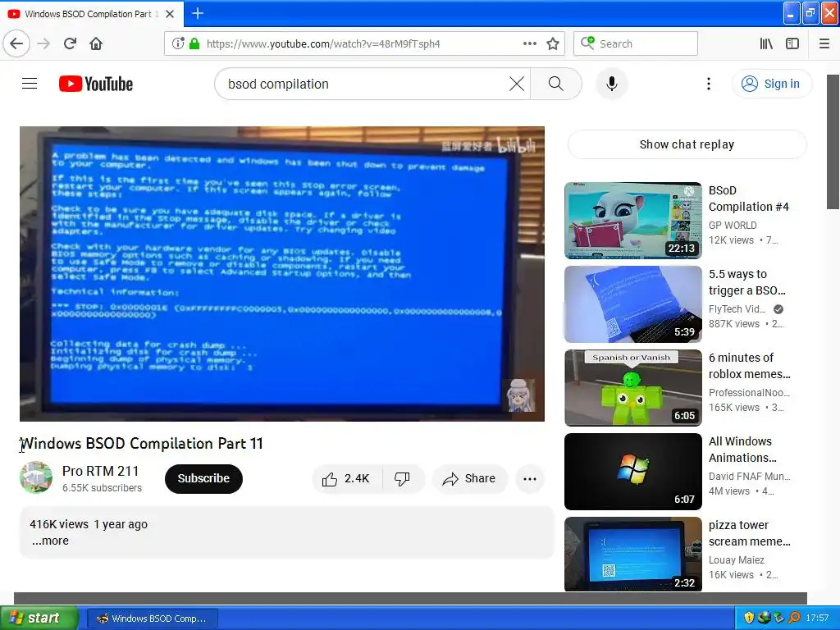Subscribe to Pro RTM 211

[203, 478]
